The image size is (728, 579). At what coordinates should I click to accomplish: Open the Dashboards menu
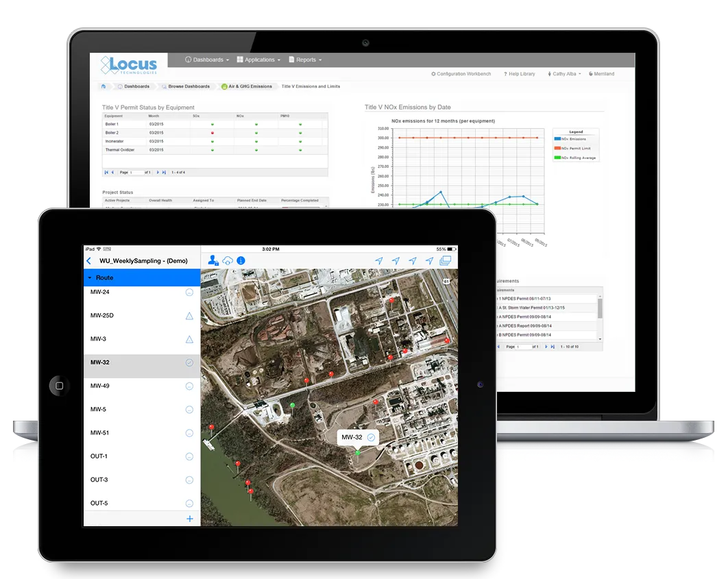206,60
